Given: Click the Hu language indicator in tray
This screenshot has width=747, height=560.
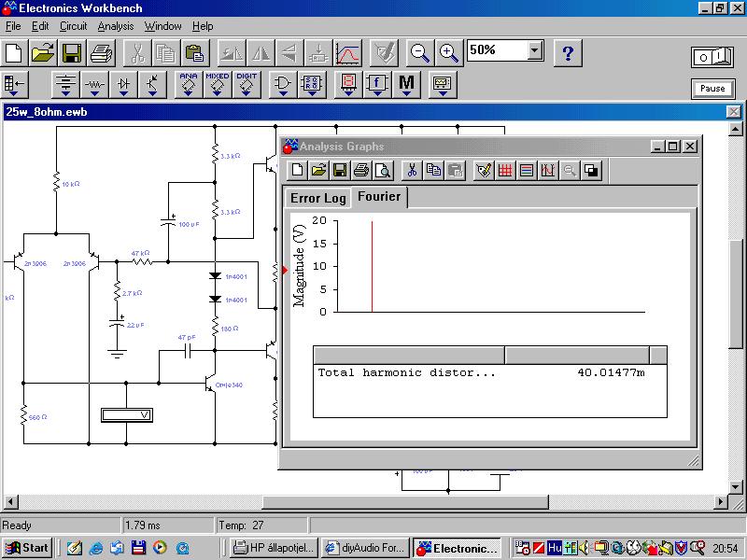Looking at the screenshot, I should point(554,548).
